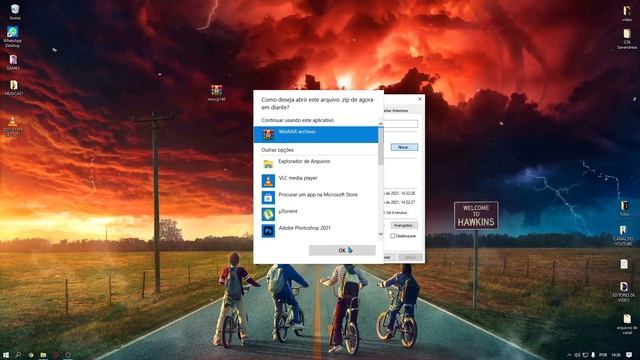640x360 pixels.
Task: Click 'VLC media player' text label
Action: (x=298, y=178)
